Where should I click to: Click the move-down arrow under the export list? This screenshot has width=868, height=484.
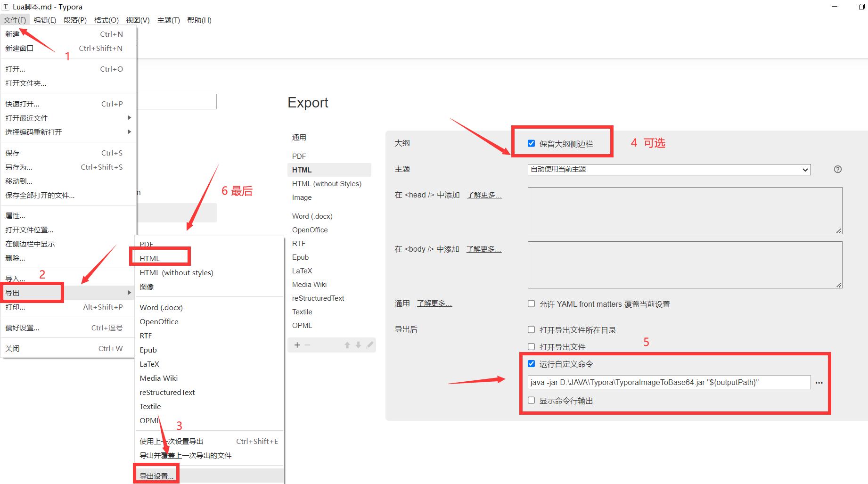[358, 345]
